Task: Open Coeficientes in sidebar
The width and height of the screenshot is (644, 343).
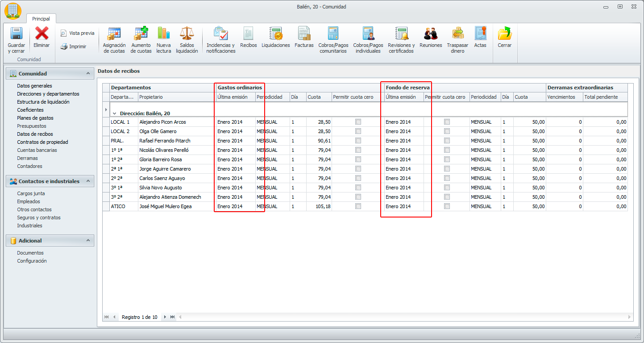Action: [x=30, y=110]
